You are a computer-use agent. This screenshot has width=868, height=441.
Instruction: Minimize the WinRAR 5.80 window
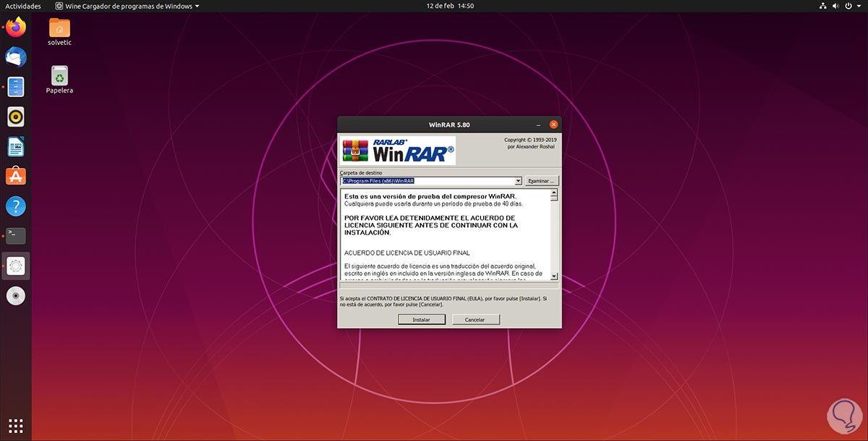coord(538,125)
